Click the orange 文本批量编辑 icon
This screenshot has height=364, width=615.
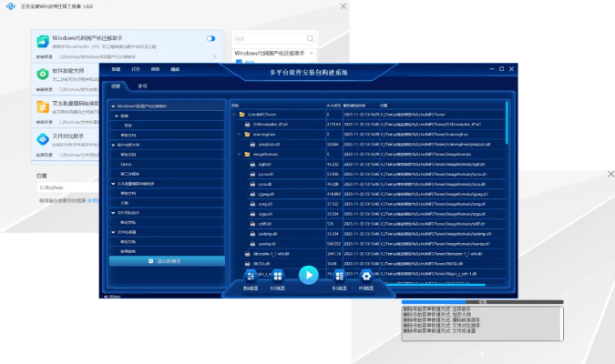click(x=42, y=106)
